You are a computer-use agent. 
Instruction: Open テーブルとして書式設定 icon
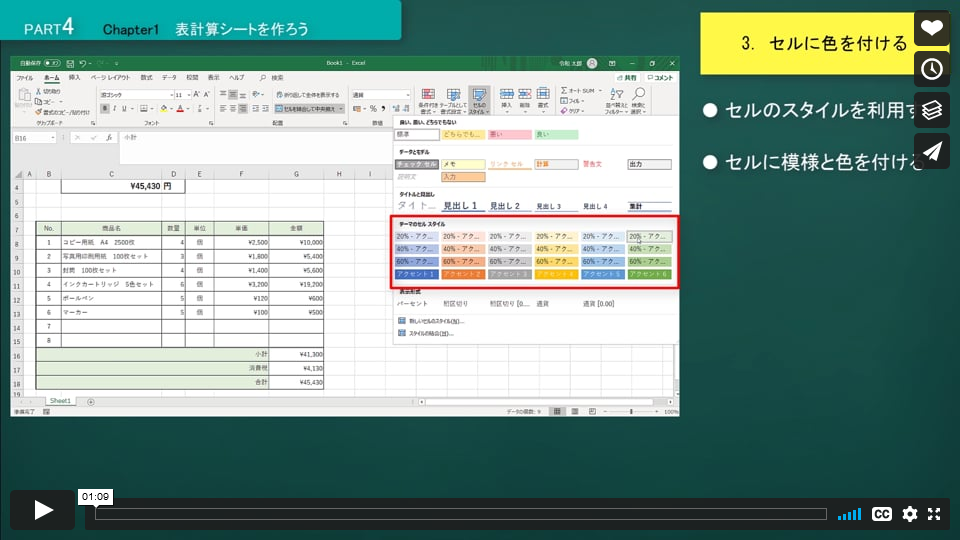point(453,101)
